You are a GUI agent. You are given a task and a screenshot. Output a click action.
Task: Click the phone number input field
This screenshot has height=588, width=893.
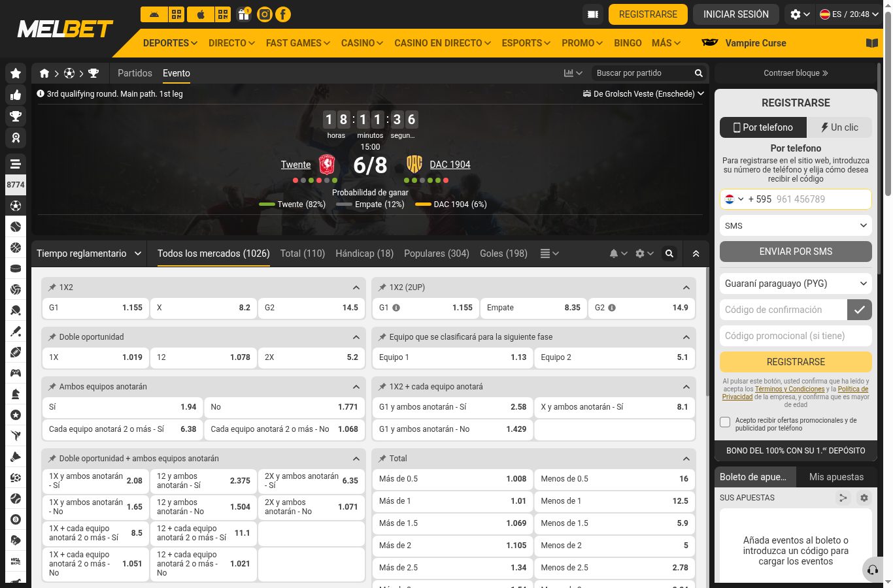click(x=822, y=199)
